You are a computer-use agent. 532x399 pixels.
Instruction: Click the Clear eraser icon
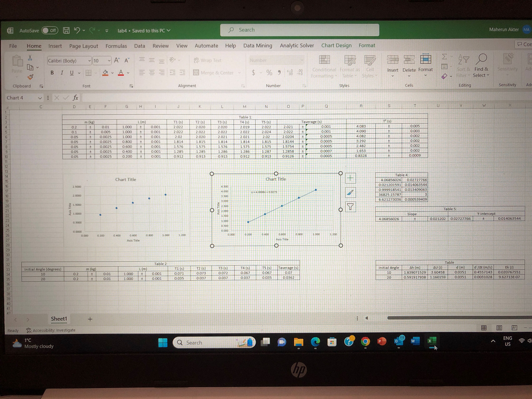(444, 76)
